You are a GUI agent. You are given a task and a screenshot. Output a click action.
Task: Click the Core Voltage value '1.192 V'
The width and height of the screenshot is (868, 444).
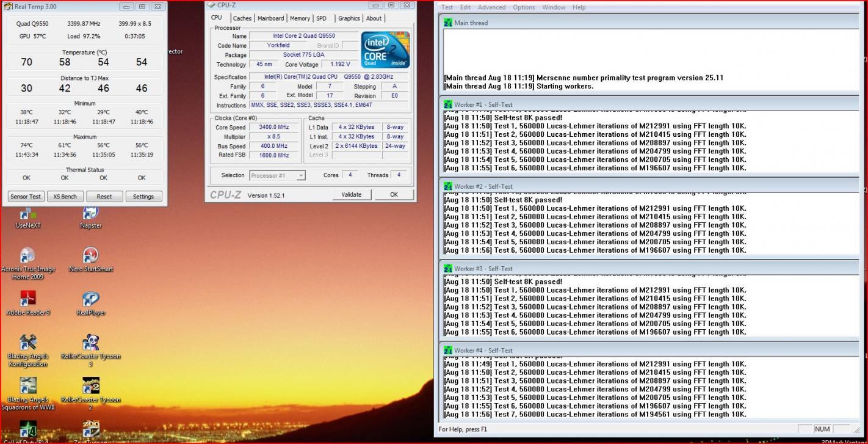(x=340, y=64)
